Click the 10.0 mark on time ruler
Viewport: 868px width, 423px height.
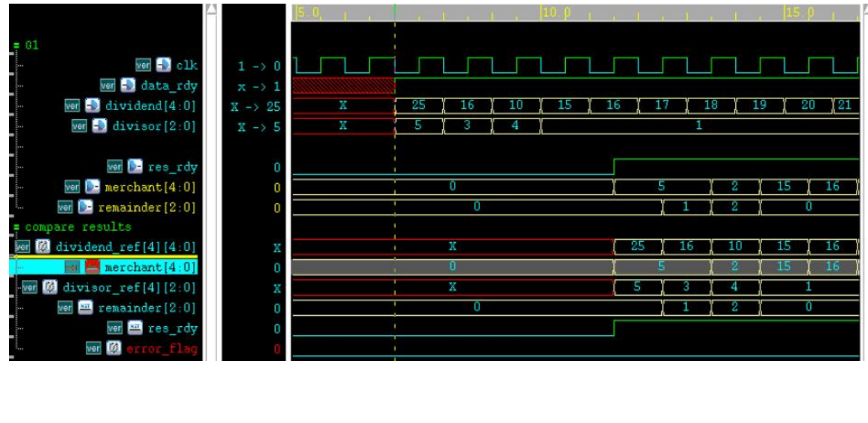[x=557, y=12]
